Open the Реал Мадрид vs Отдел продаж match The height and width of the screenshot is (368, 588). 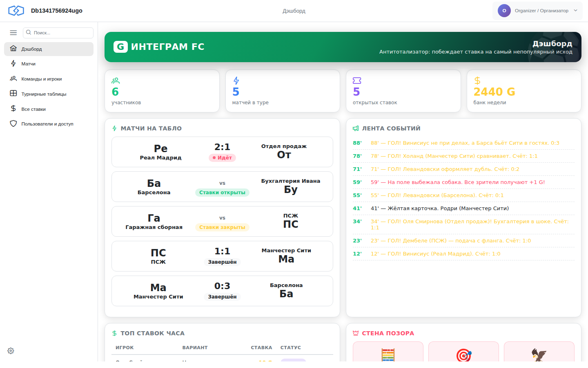tap(222, 152)
